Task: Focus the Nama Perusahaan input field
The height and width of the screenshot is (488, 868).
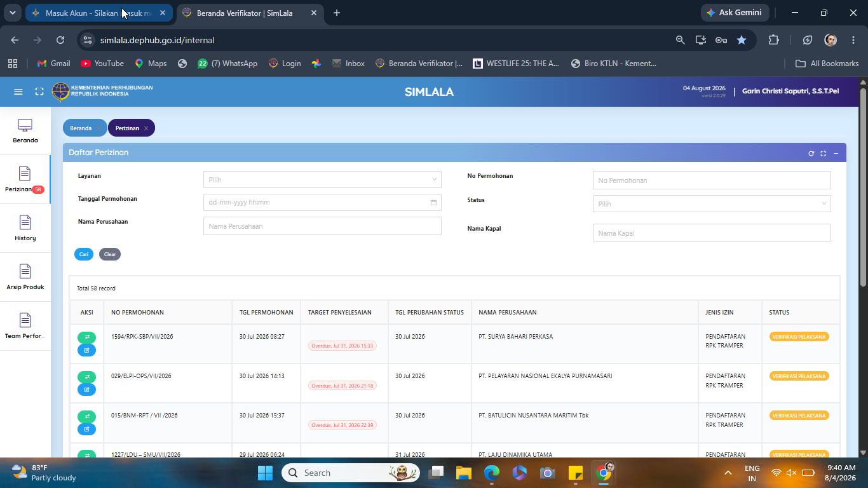Action: click(322, 226)
